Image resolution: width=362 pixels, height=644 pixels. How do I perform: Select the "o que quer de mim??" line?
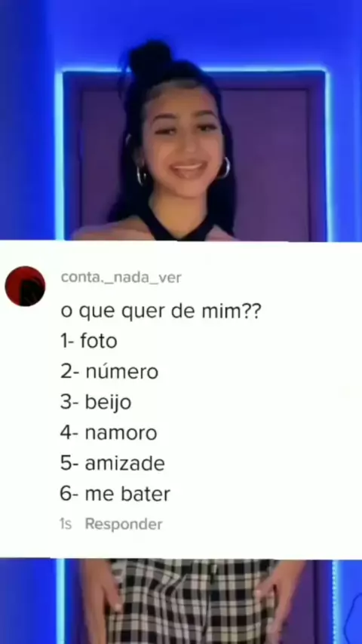tap(161, 311)
